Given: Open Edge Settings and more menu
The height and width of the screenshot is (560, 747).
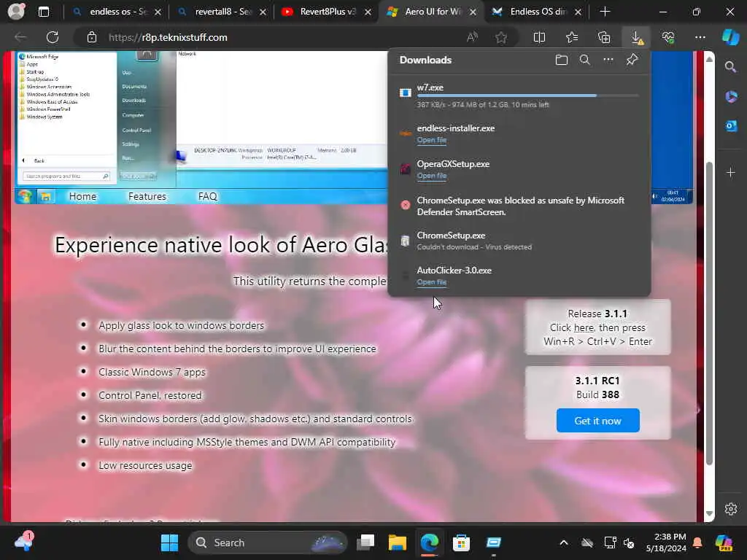Looking at the screenshot, I should pos(700,37).
